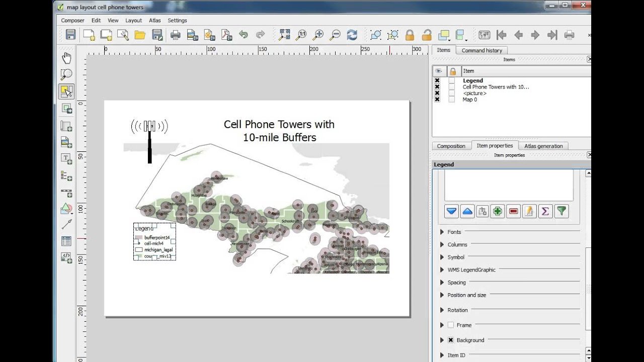Add a basic shape
644x362 pixels.
pyautogui.click(x=66, y=208)
